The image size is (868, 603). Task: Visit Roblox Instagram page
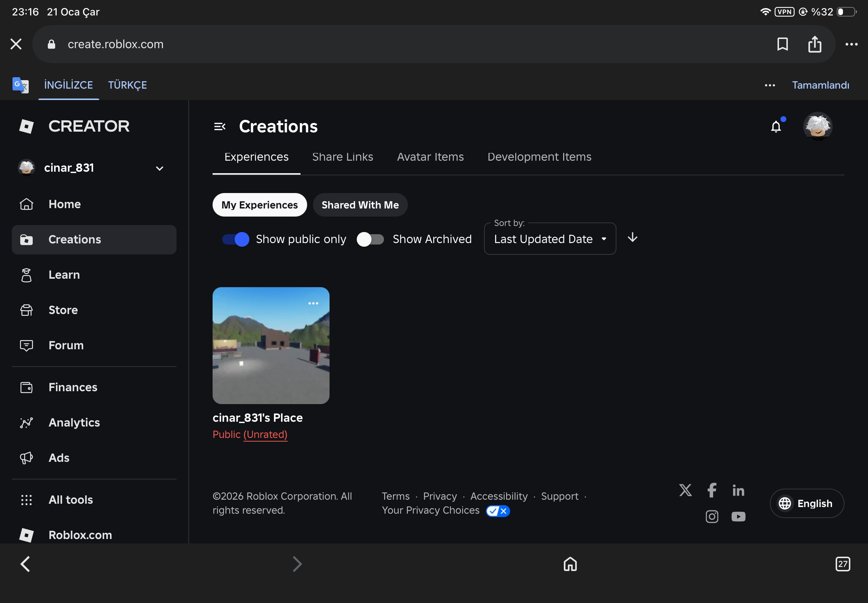tap(712, 516)
